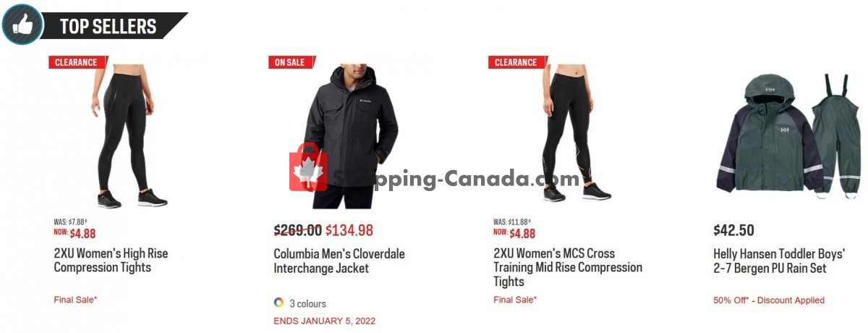The image size is (868, 333).
Task: Click the 3 colours label
Action: pos(308,303)
